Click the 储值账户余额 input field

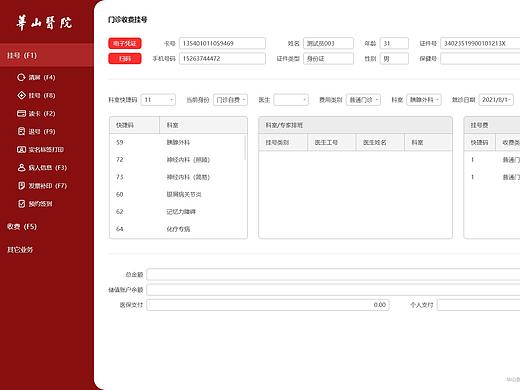click(333, 290)
